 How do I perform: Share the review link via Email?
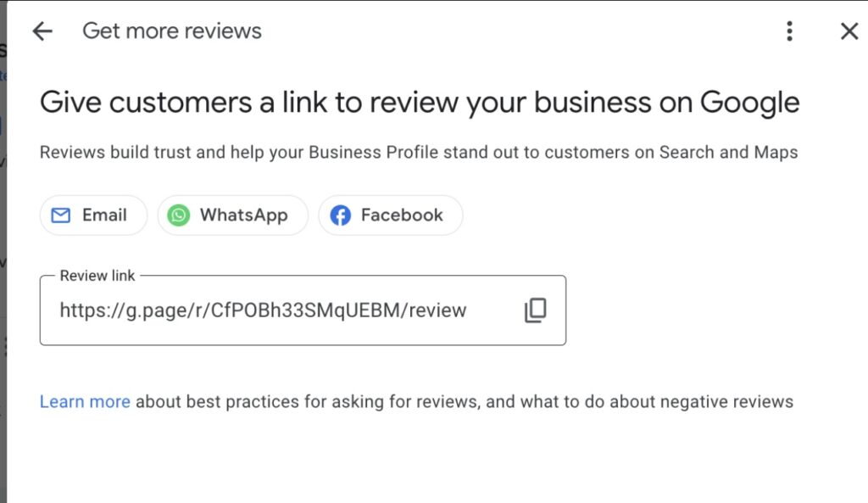pos(93,215)
